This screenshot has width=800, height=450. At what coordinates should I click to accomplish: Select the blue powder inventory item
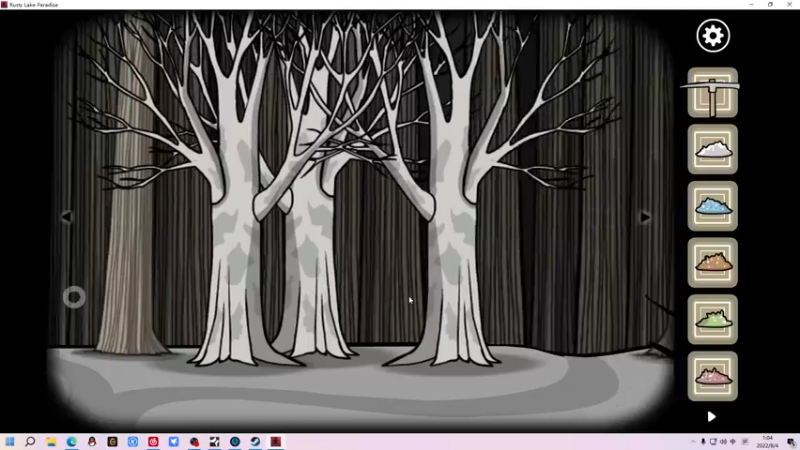click(713, 206)
